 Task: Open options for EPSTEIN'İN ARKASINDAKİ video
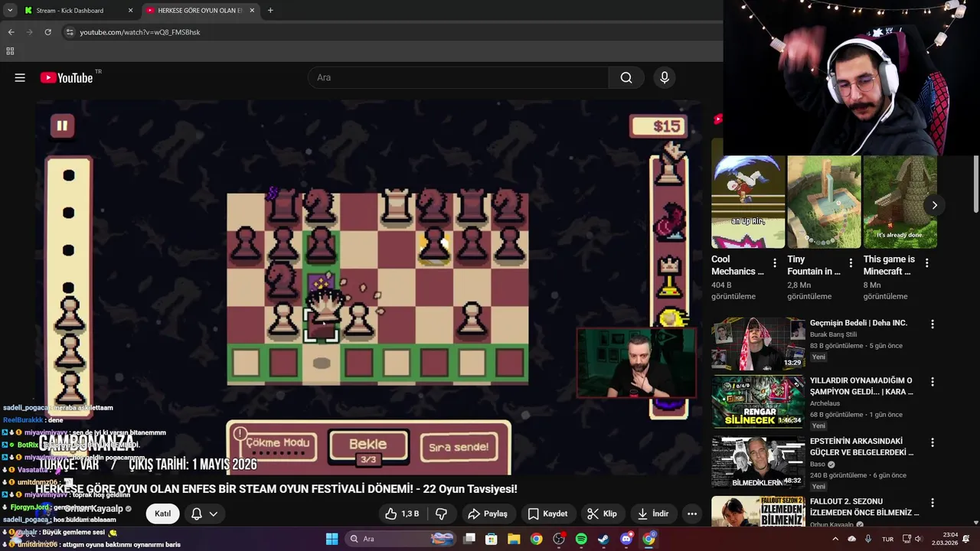[933, 442]
